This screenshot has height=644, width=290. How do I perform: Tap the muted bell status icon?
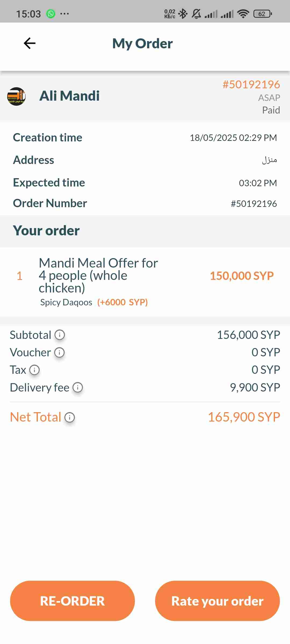pos(196,14)
